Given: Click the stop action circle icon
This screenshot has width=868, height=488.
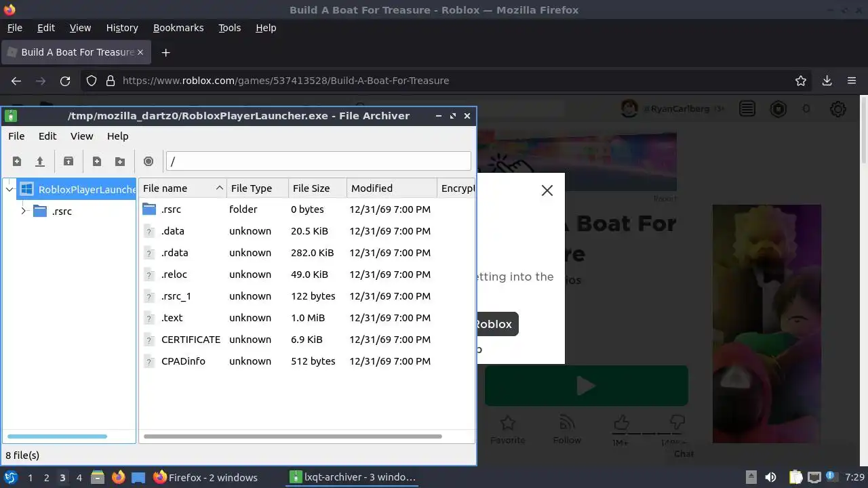Looking at the screenshot, I should [149, 161].
